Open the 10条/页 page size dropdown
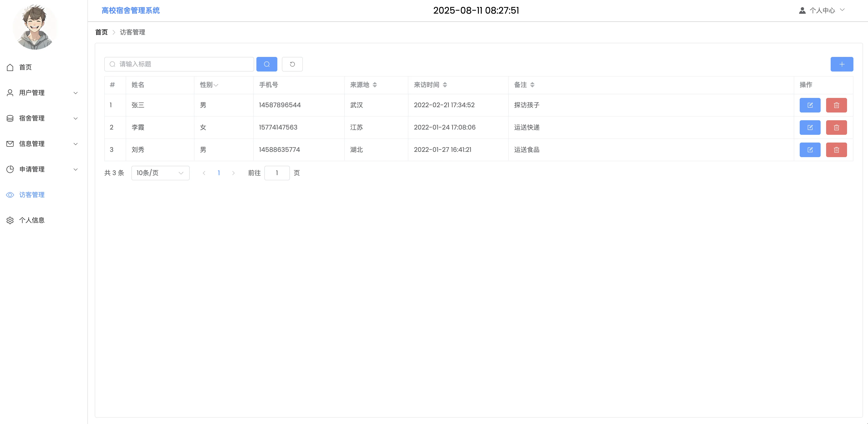 tap(160, 173)
